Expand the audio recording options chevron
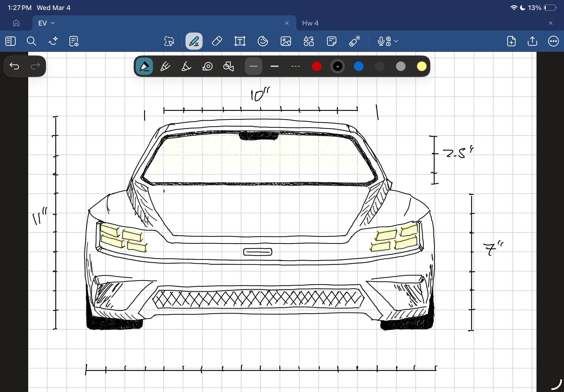 pos(396,41)
